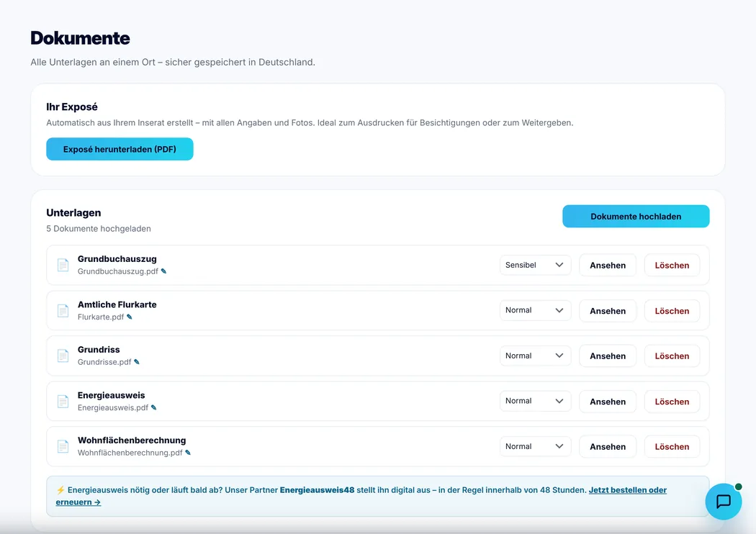Click the document icon beside Grundriss
The image size is (756, 534).
tap(63, 356)
